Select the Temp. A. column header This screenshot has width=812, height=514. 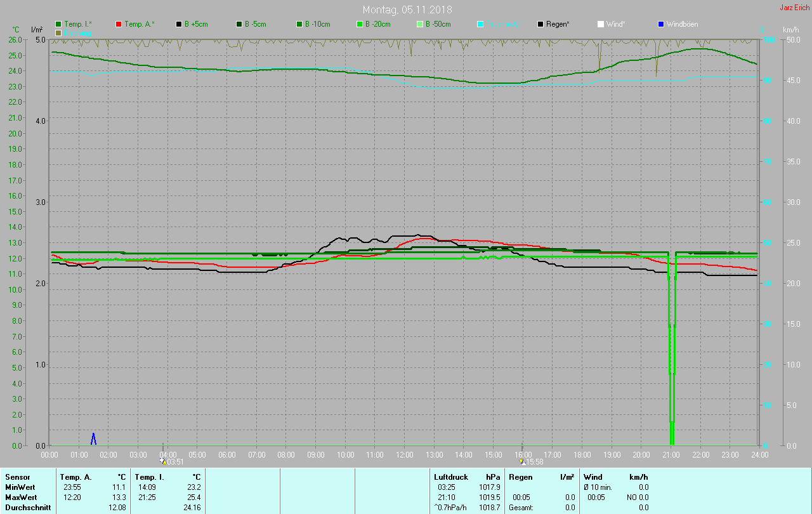pos(75,477)
